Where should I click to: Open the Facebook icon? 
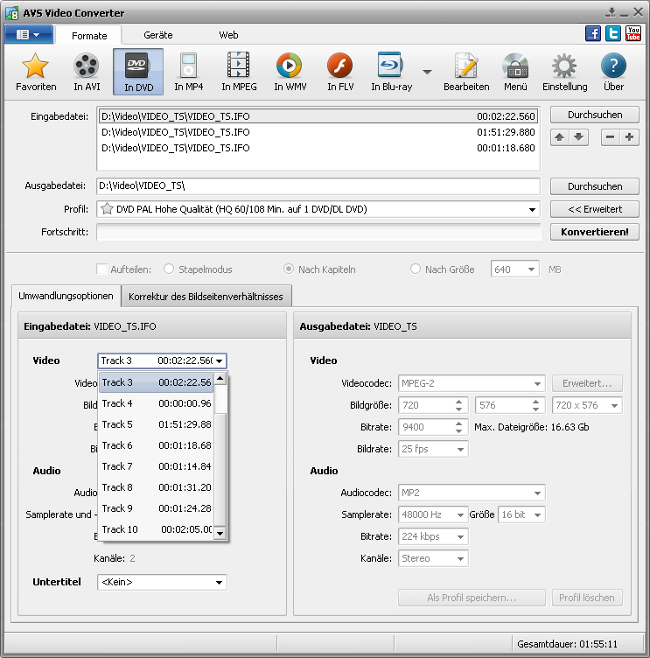593,34
